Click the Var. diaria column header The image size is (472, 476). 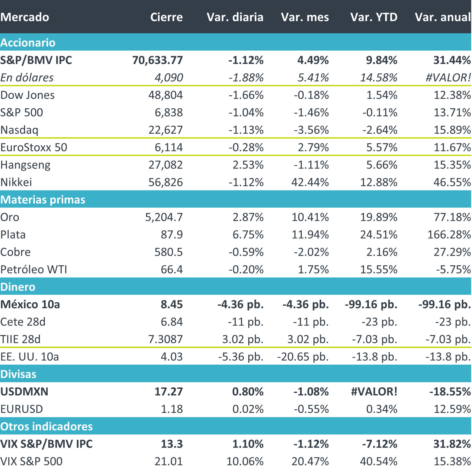[235, 17]
